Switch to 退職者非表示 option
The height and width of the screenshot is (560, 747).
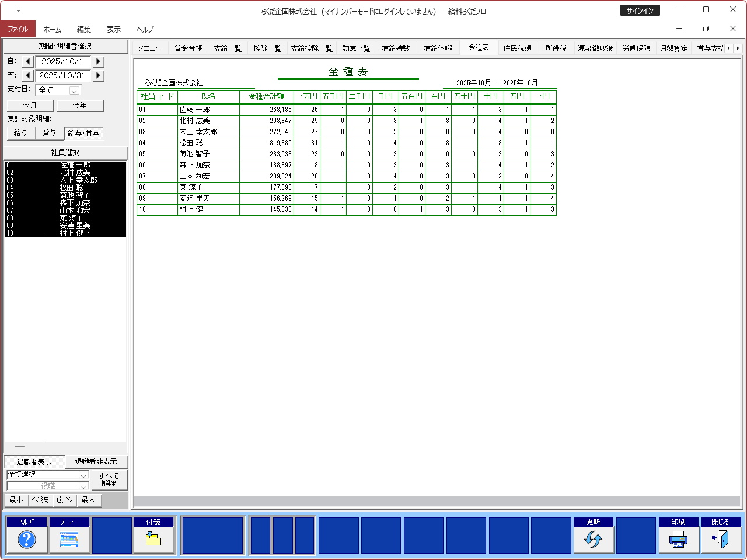tap(96, 461)
